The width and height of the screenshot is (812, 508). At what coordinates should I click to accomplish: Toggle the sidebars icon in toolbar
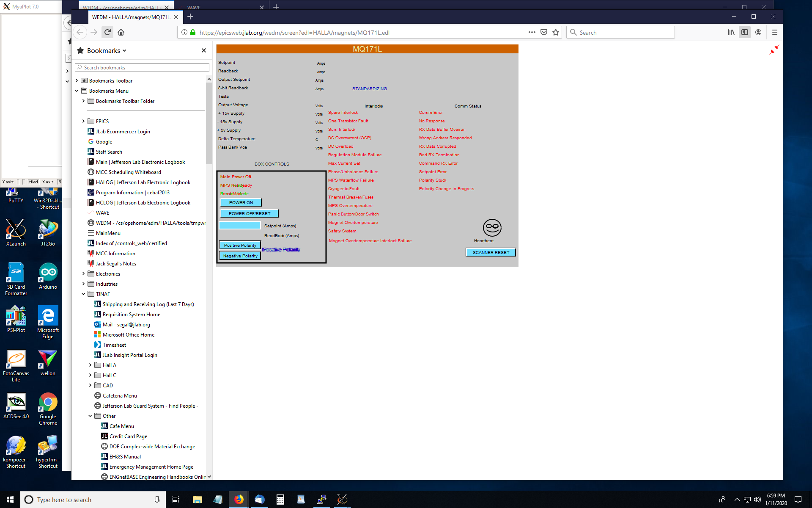[745, 32]
